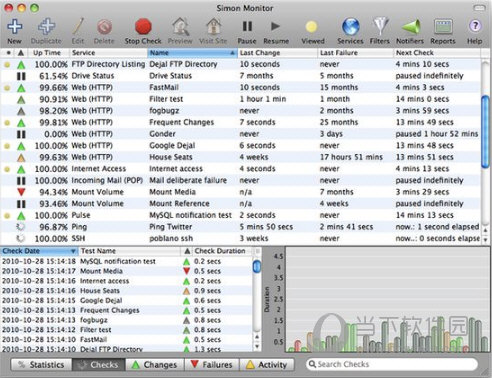Switch to the Activity tab
Viewport: 492px width, 378px height.
(267, 365)
